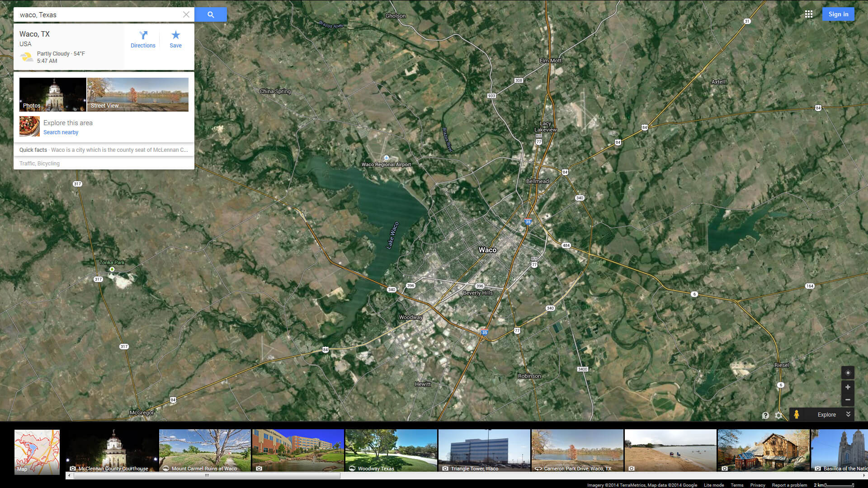Click the photo strip horizontal scrollbar
The width and height of the screenshot is (868, 488).
[x=207, y=475]
